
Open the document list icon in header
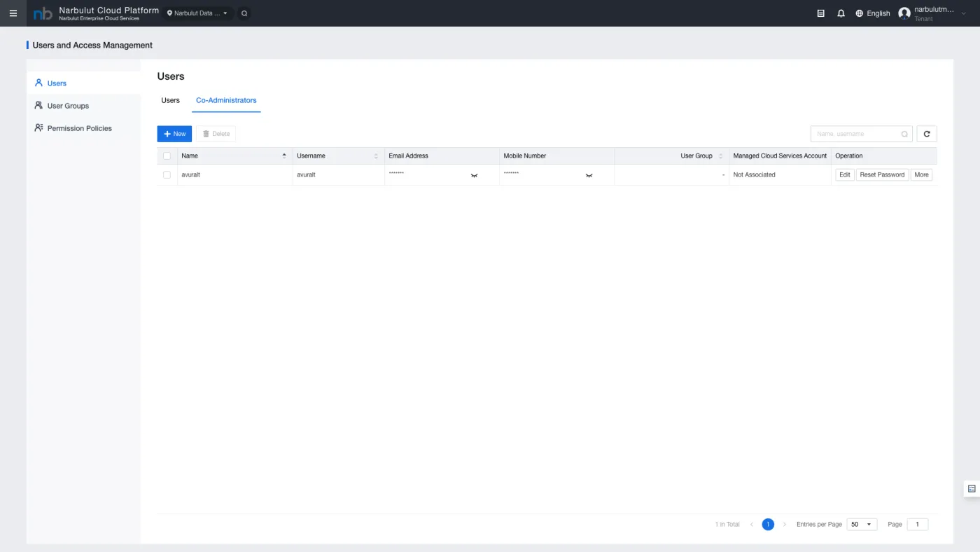[821, 13]
